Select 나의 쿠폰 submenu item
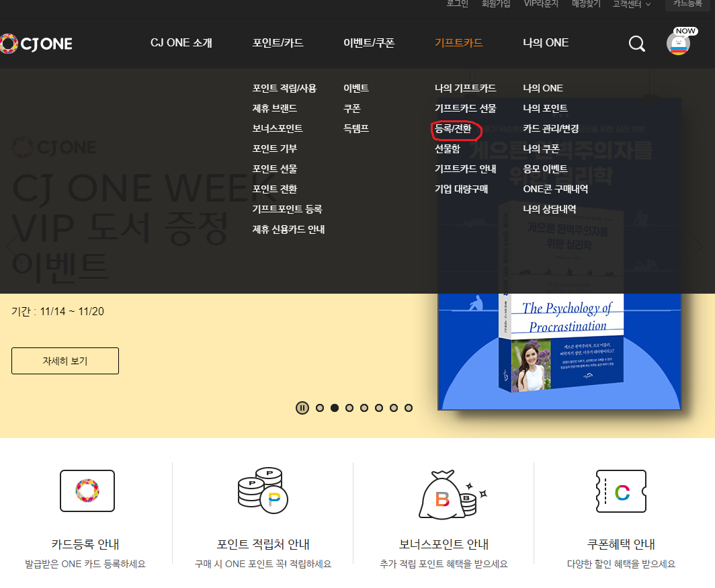Image resolution: width=715 pixels, height=588 pixels. [541, 149]
